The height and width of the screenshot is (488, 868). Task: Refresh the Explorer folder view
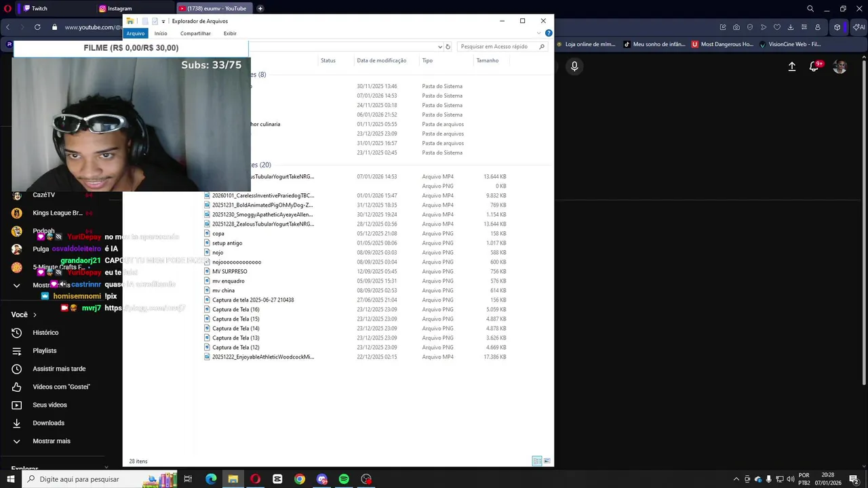tap(448, 47)
